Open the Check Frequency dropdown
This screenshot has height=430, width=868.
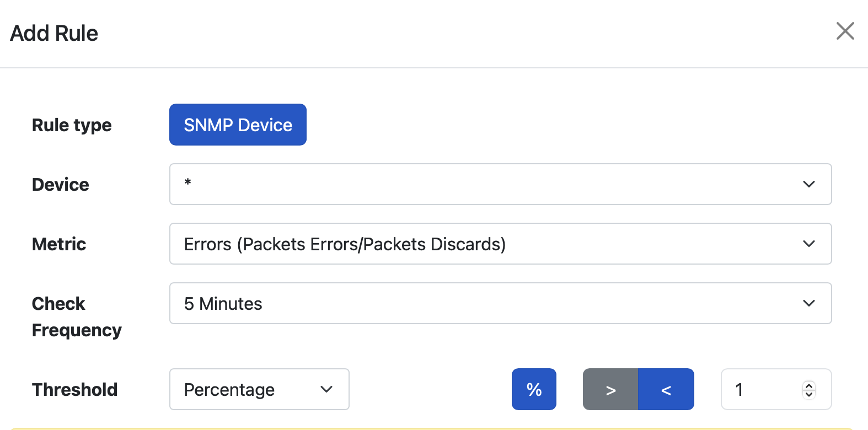(500, 303)
